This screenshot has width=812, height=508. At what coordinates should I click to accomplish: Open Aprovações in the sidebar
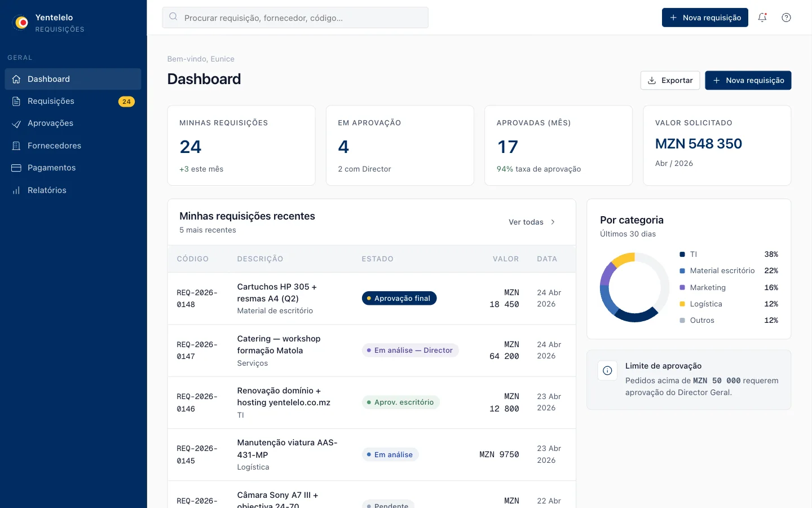[x=73, y=123]
